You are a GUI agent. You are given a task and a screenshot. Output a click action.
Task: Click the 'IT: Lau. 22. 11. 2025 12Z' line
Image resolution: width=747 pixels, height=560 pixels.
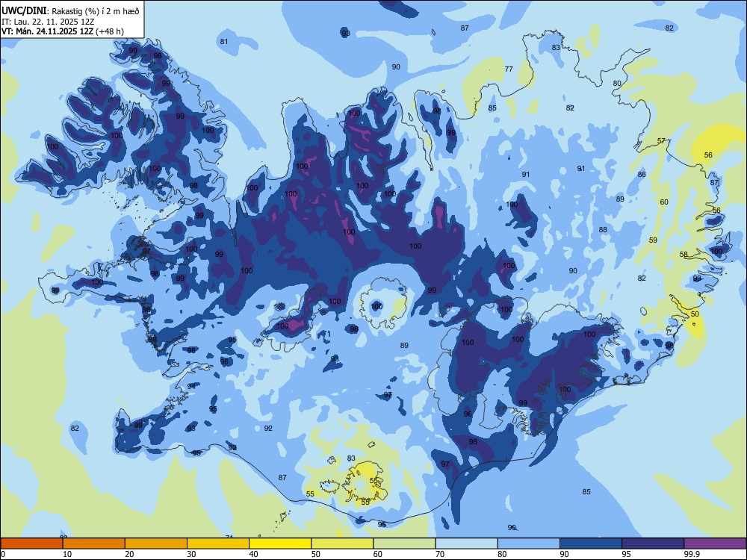48,22
